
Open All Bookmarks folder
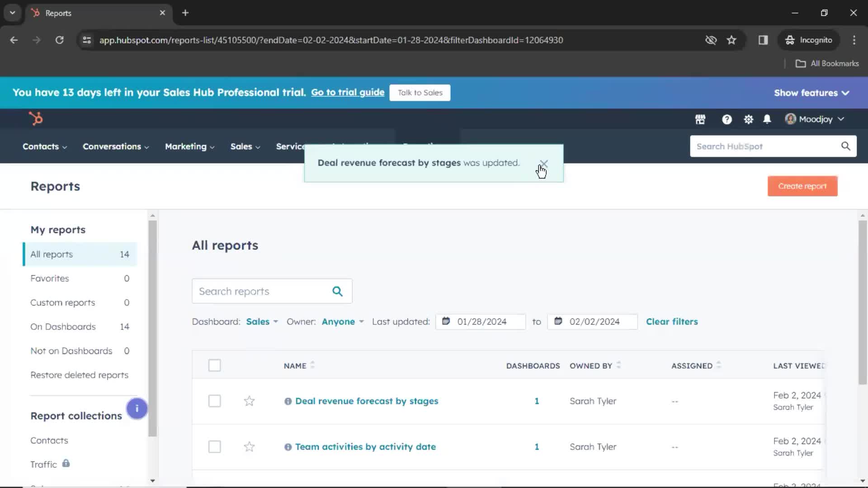[827, 64]
